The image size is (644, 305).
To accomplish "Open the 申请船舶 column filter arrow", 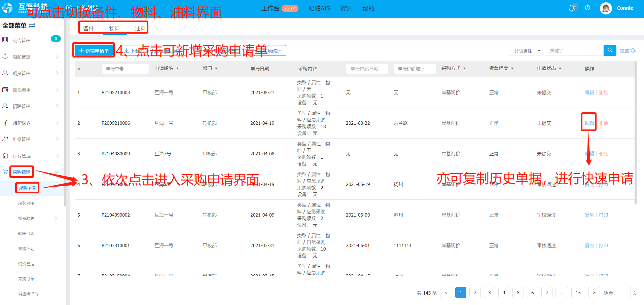I will [x=178, y=69].
